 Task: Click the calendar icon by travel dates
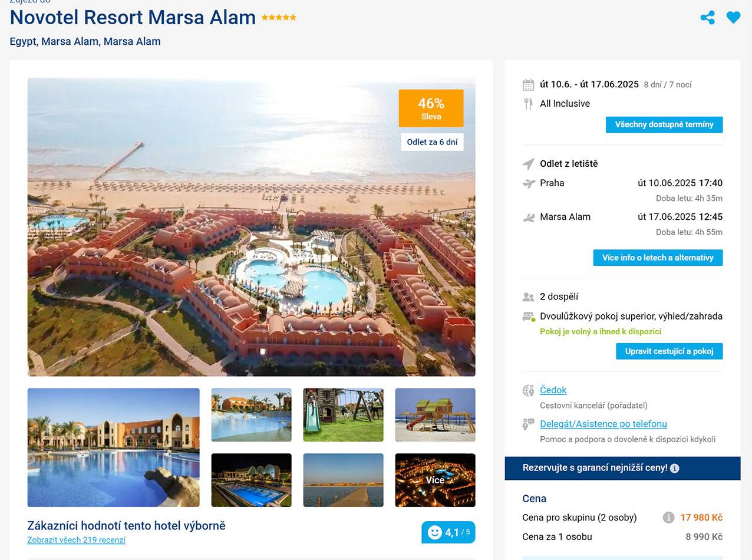(528, 84)
